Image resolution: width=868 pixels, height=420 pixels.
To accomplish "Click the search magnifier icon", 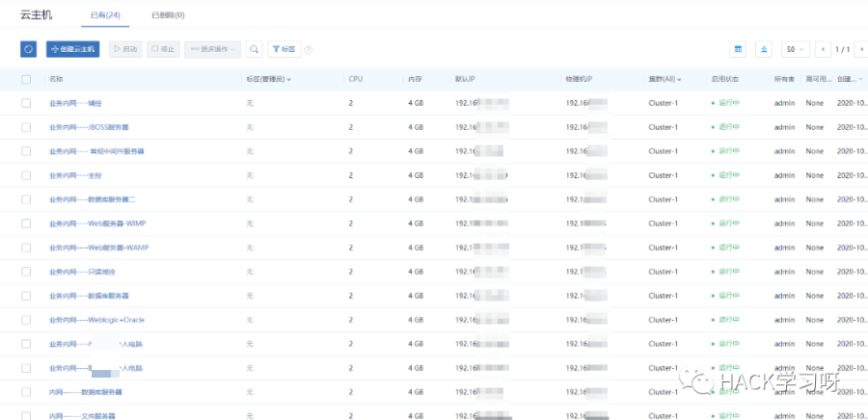I will 254,49.
